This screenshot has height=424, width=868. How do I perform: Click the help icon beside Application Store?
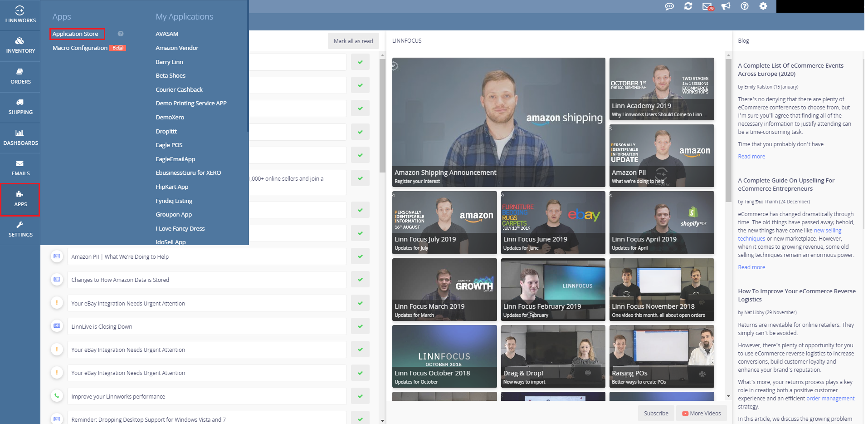(121, 34)
